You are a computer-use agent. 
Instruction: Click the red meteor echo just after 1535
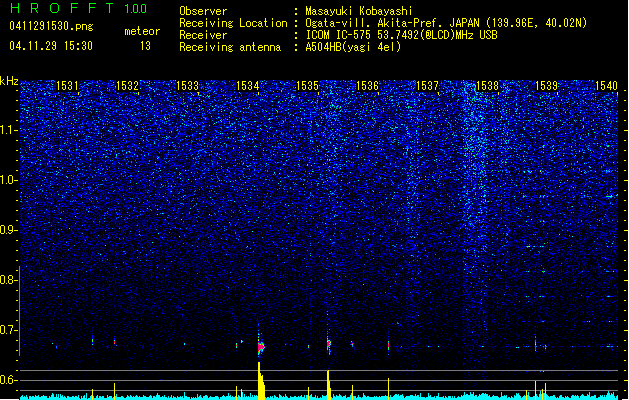pyautogui.click(x=329, y=344)
